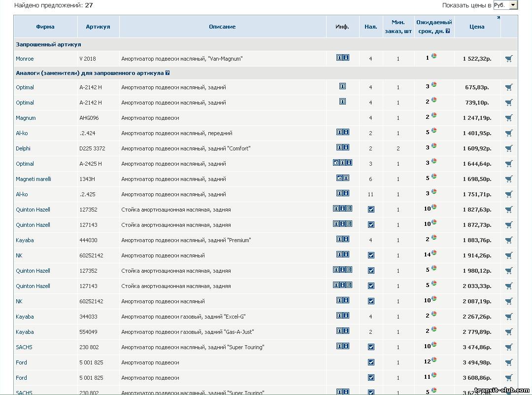This screenshot has width=532, height=395.
Task: Open the Magnum brand link
Action: click(26, 118)
